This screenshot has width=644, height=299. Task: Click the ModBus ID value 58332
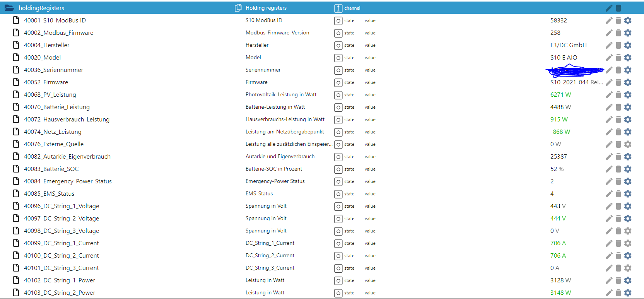[559, 21]
